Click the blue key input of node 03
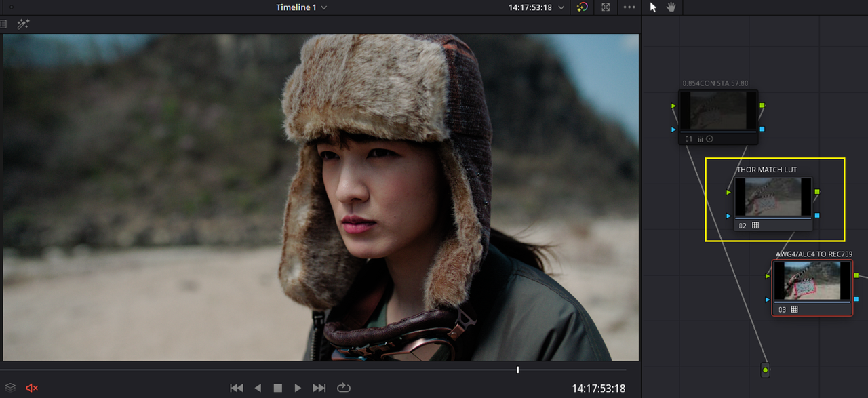Viewport: 868px width, 398px height. (x=768, y=299)
